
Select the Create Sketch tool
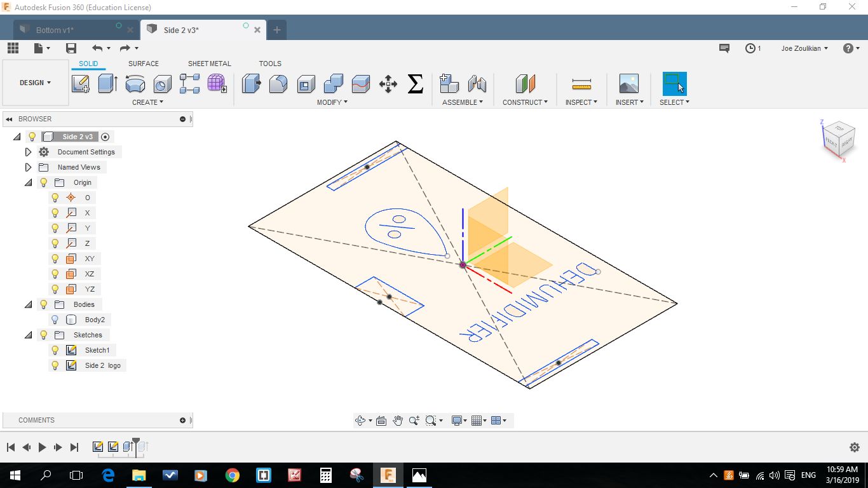[81, 83]
